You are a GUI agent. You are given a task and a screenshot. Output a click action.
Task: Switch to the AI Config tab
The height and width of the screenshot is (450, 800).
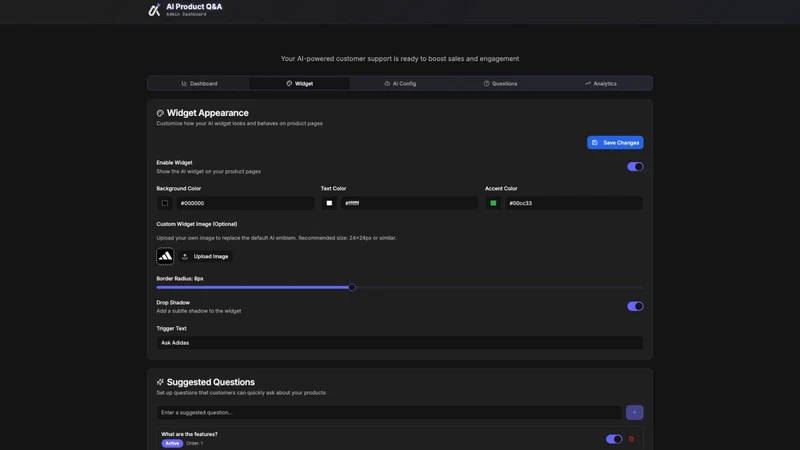pos(400,84)
